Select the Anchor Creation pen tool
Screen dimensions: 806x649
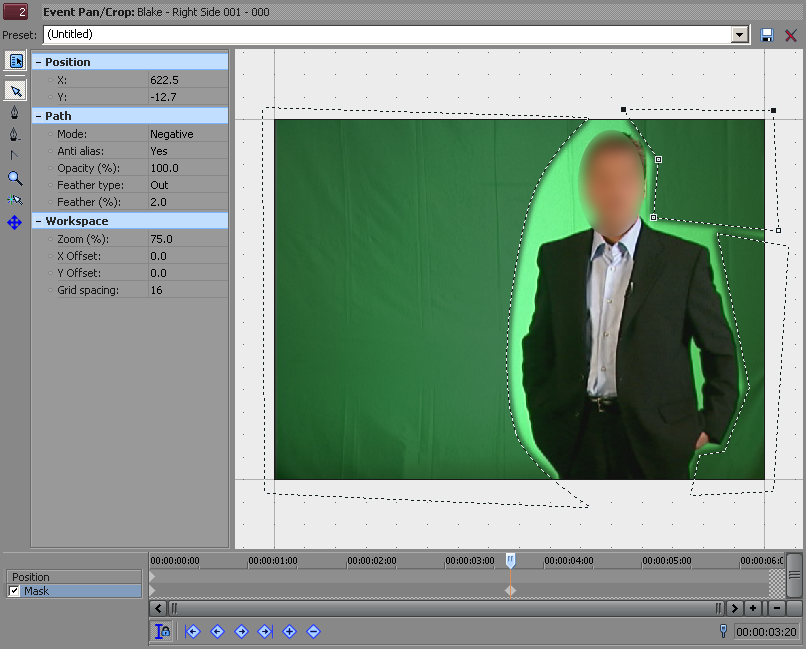[15, 113]
